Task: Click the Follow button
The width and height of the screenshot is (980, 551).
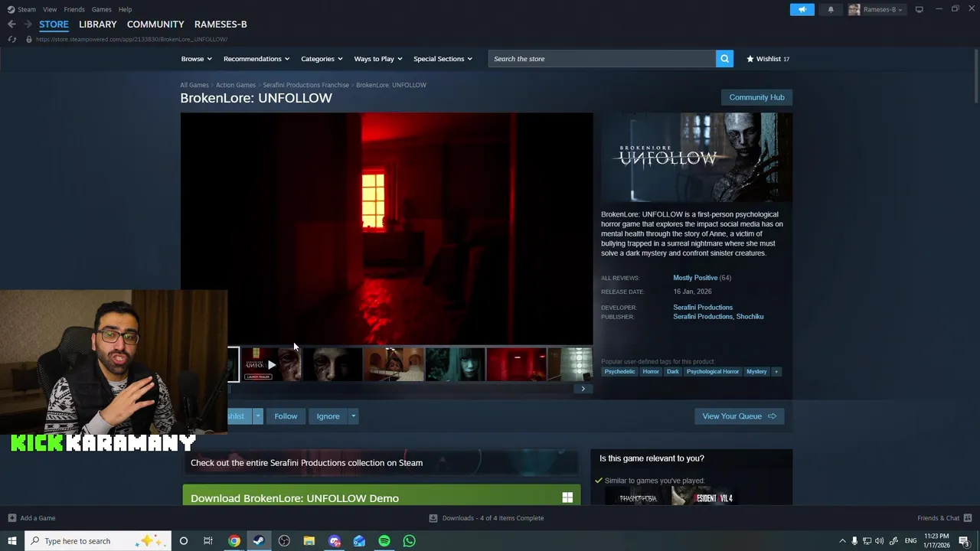Action: coord(286,416)
